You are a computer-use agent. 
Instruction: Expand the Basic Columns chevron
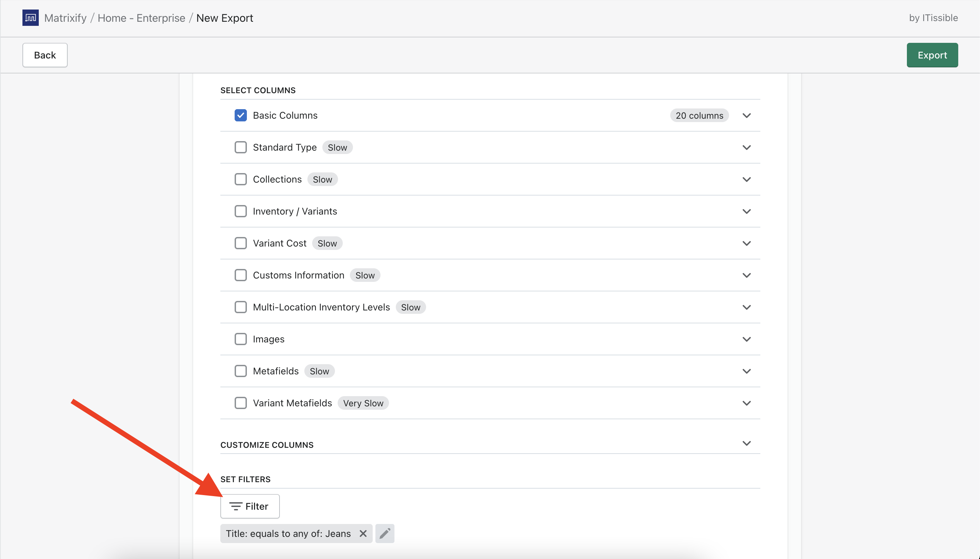pos(746,115)
